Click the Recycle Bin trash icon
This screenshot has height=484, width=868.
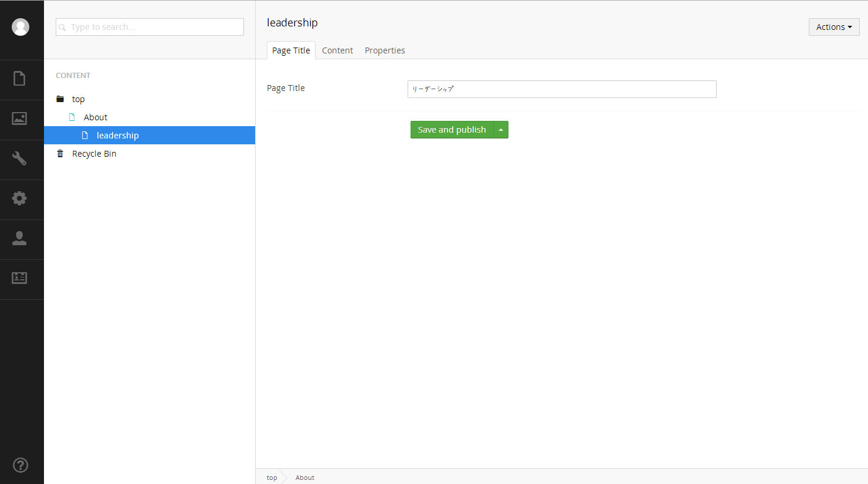click(x=60, y=154)
